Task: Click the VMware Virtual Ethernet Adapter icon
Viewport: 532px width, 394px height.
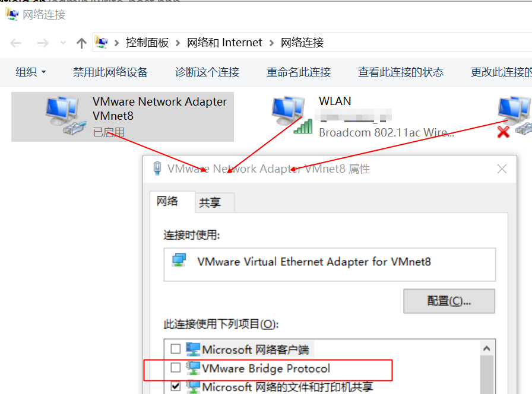Action: 179,260
